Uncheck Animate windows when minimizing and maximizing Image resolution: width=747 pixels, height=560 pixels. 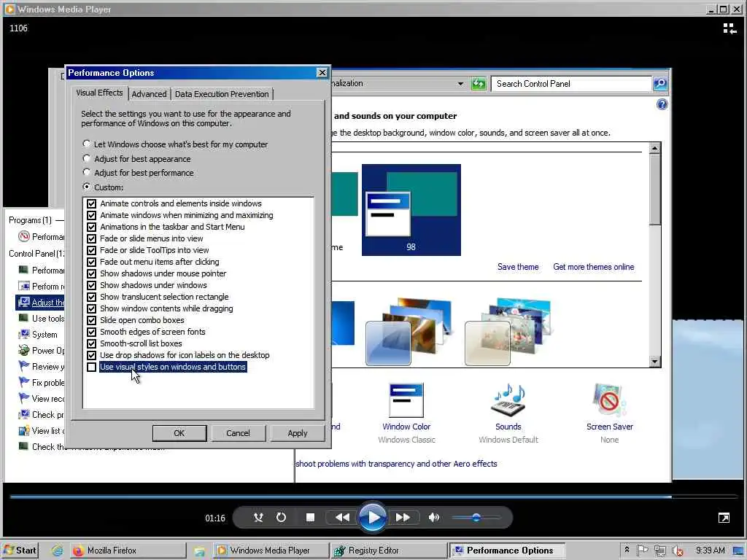(91, 215)
